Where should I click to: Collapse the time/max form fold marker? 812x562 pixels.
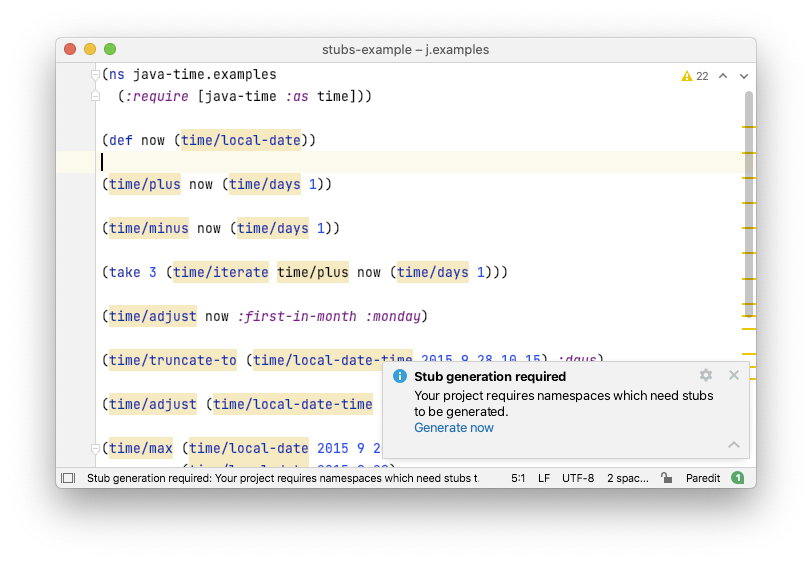tap(95, 449)
